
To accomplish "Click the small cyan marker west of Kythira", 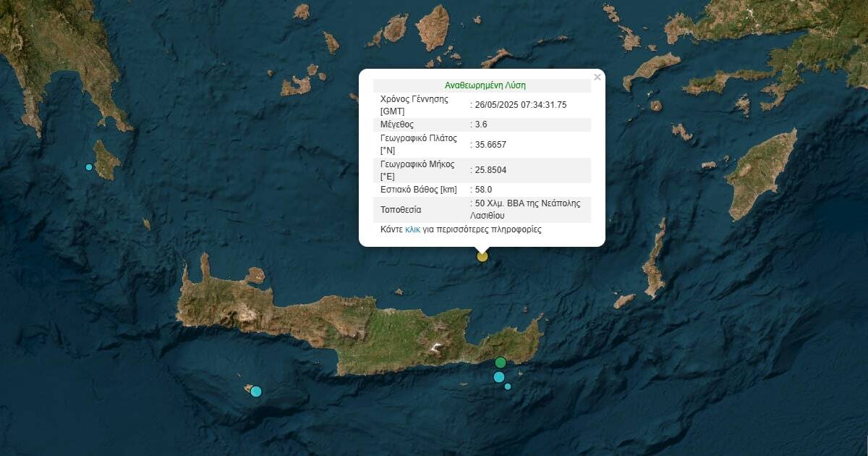I will pos(89,167).
